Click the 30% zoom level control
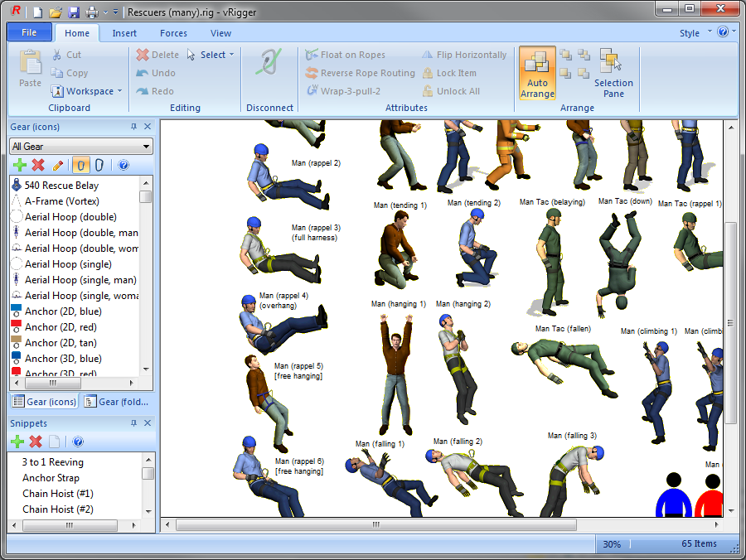Screen dimensions: 746x560 612,544
